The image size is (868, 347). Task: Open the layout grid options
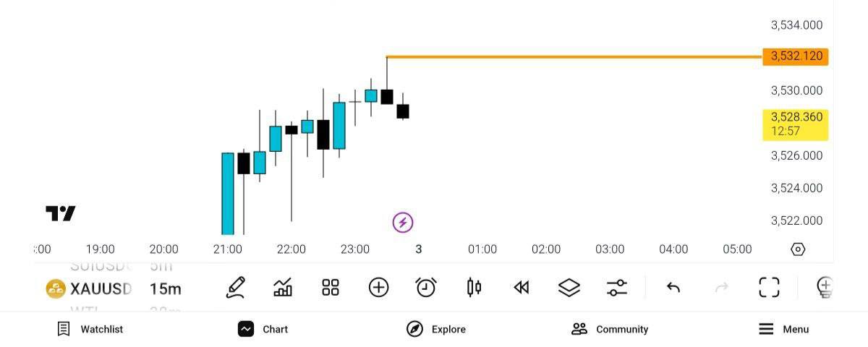click(x=331, y=288)
